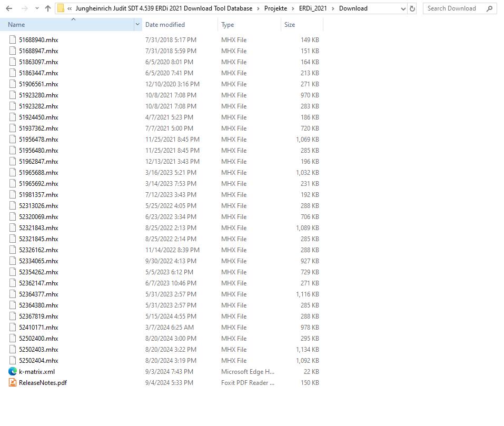The height and width of the screenshot is (426, 504).
Task: Open the recent locations dropdown arrow
Action: (37, 8)
